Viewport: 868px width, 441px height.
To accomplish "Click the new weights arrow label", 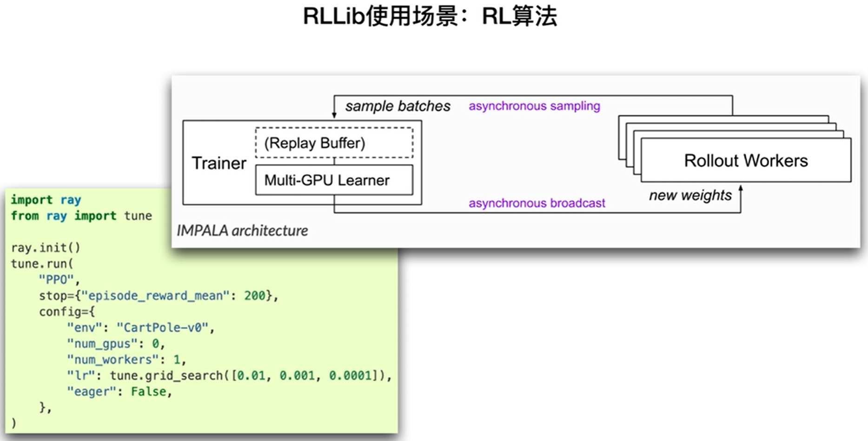I will (x=690, y=195).
